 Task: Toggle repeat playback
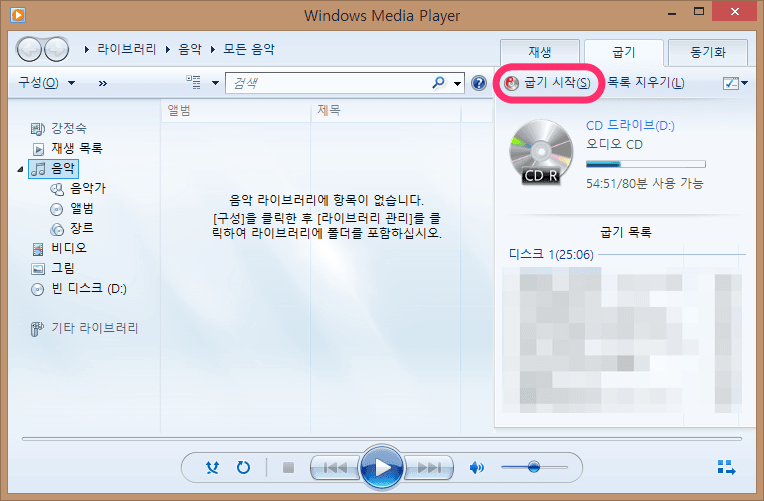click(x=243, y=467)
